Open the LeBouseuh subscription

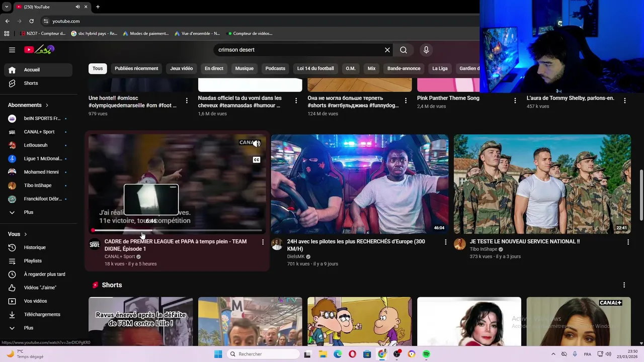(x=38, y=145)
